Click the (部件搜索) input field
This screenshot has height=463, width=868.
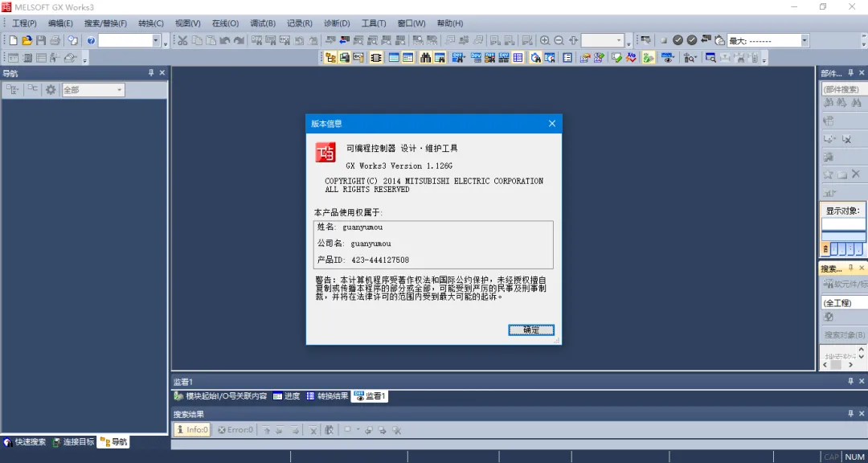[x=844, y=89]
